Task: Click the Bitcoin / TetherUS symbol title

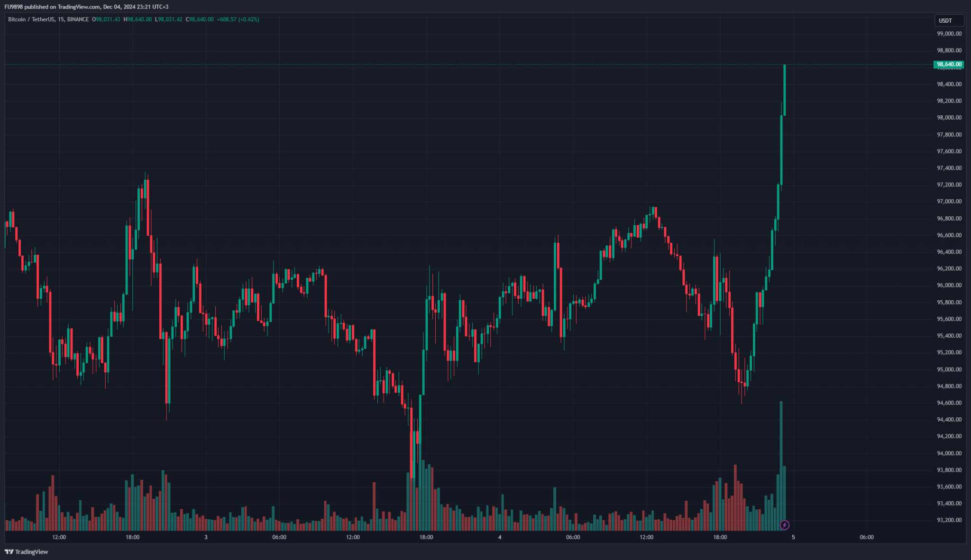Action: (x=31, y=19)
